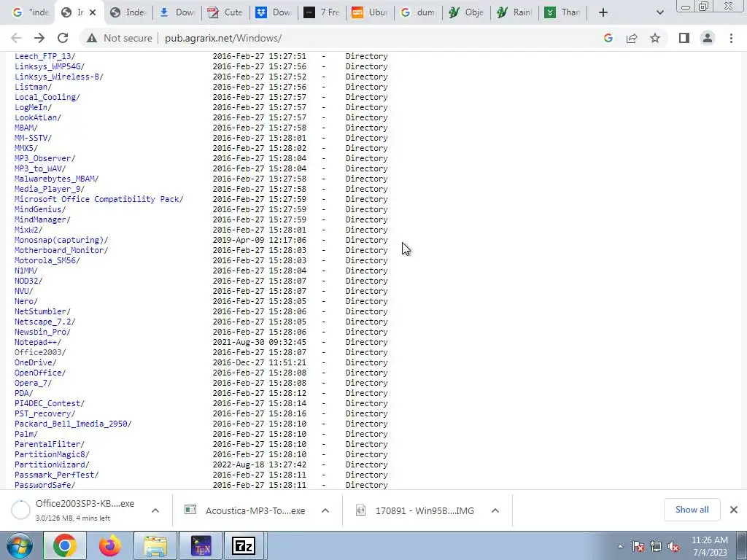Screen dimensions: 747x560
Task: Open the Windows Start menu
Action: pos(20,545)
